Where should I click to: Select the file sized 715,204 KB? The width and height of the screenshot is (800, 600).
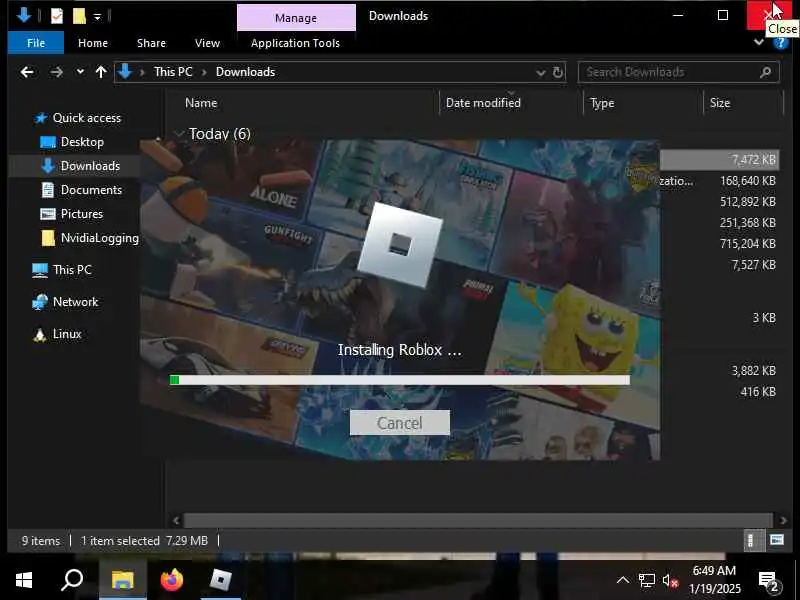coord(747,243)
